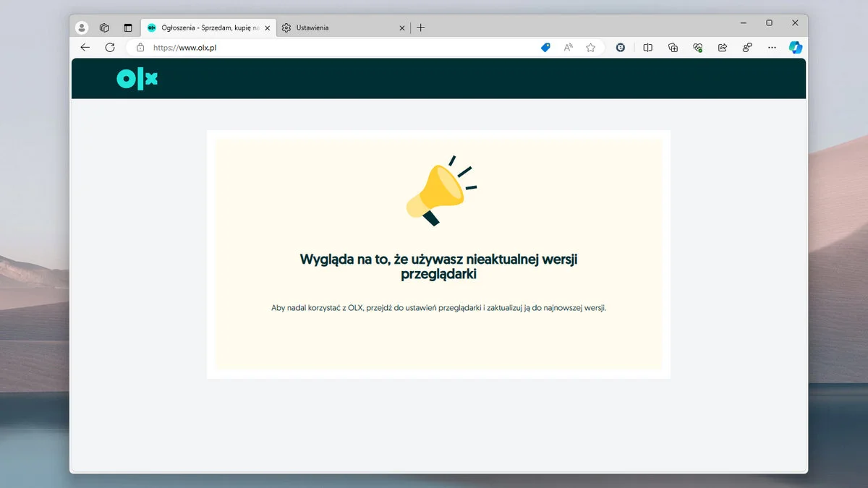Viewport: 868px width, 488px height.
Task: Activate Read aloud icon
Action: pyautogui.click(x=569, y=48)
